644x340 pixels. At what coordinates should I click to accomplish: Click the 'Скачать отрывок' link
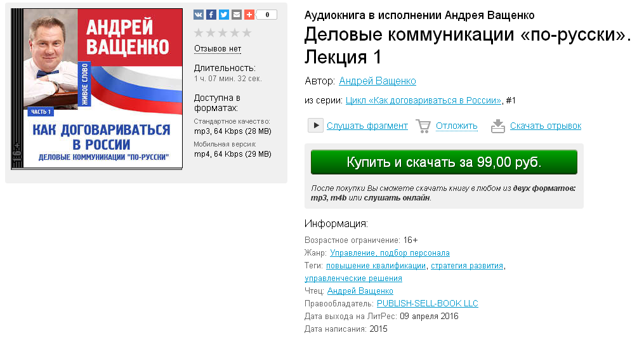click(x=546, y=126)
